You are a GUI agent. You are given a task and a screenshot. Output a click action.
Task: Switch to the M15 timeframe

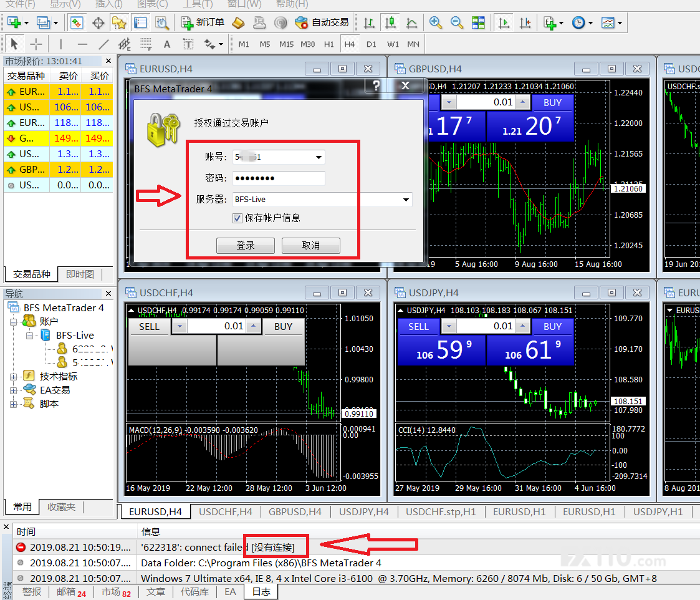pyautogui.click(x=286, y=44)
